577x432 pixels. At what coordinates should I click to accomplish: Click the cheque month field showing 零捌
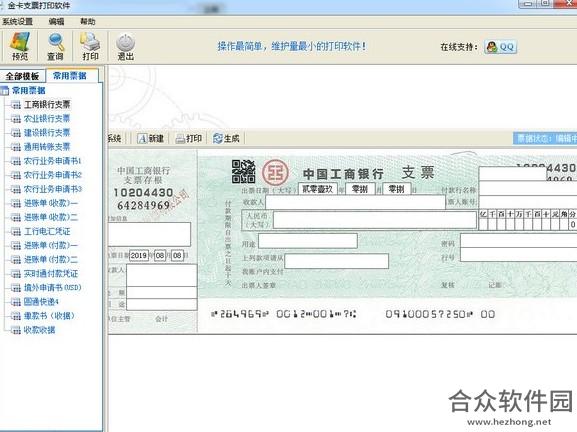[360, 189]
